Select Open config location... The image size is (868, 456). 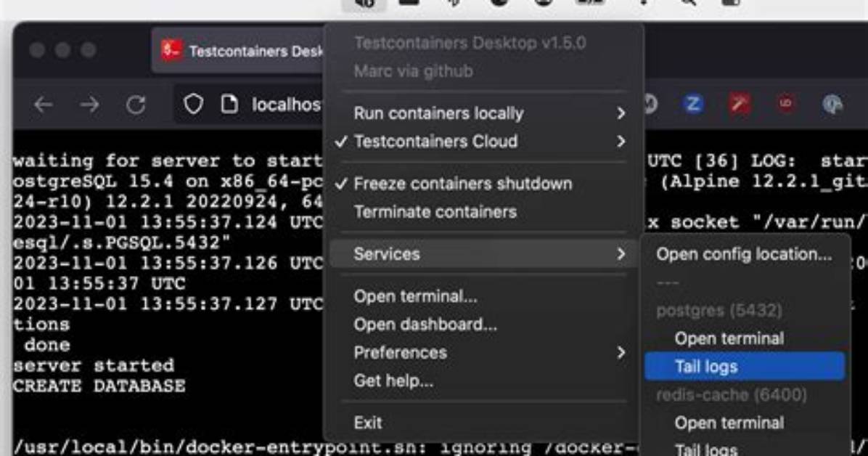tap(745, 254)
